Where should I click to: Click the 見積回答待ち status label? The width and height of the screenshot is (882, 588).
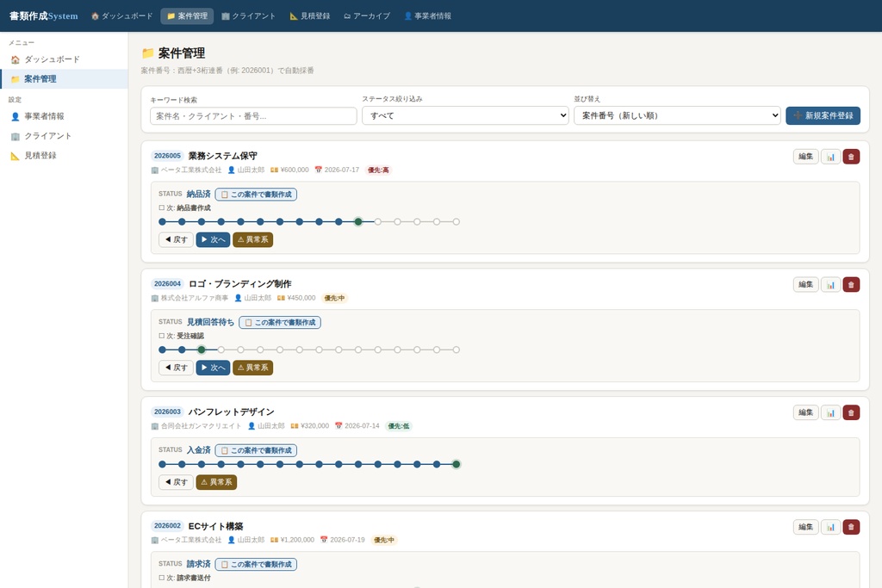tap(210, 322)
